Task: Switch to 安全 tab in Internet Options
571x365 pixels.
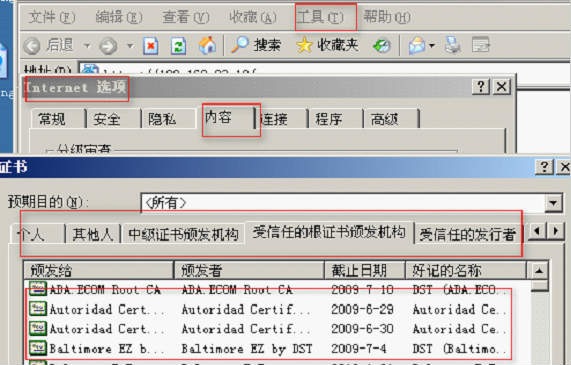Action: (114, 118)
